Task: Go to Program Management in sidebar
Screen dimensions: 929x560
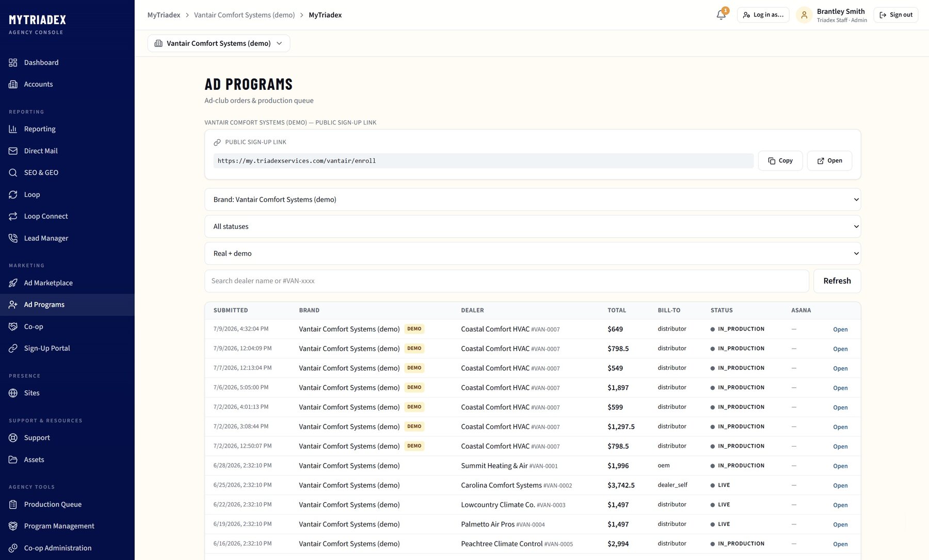Action: 67,526
